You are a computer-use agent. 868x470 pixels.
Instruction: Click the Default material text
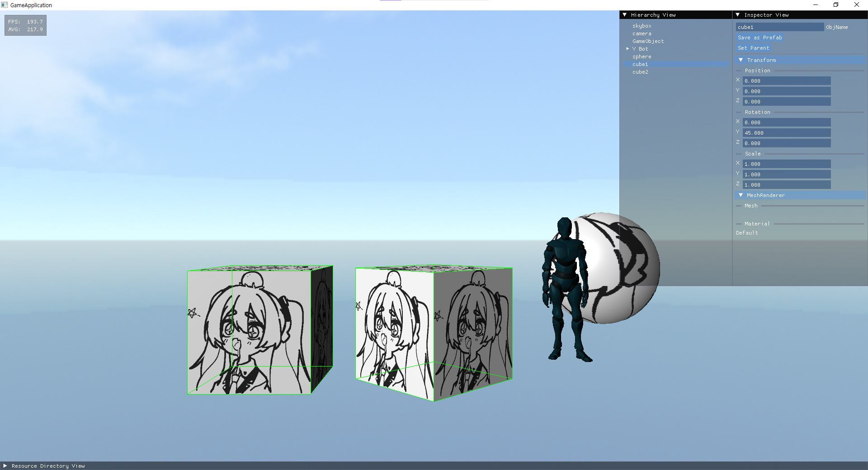pos(747,233)
